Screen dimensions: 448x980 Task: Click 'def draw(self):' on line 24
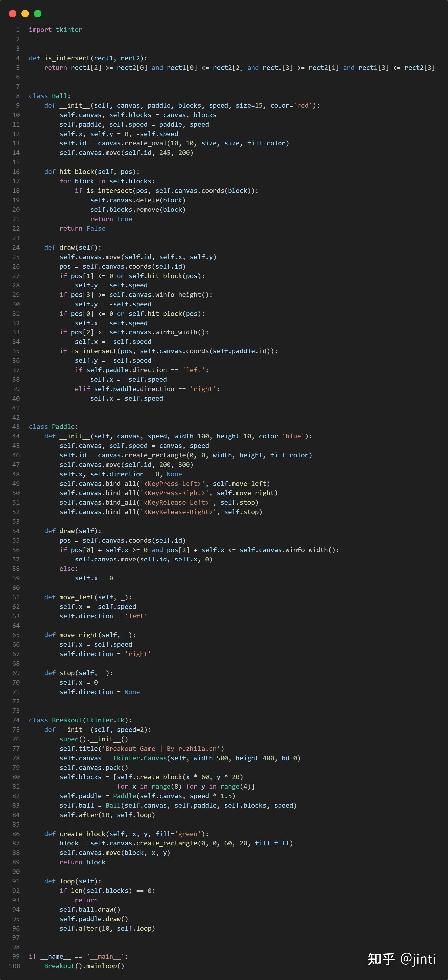(x=73, y=247)
